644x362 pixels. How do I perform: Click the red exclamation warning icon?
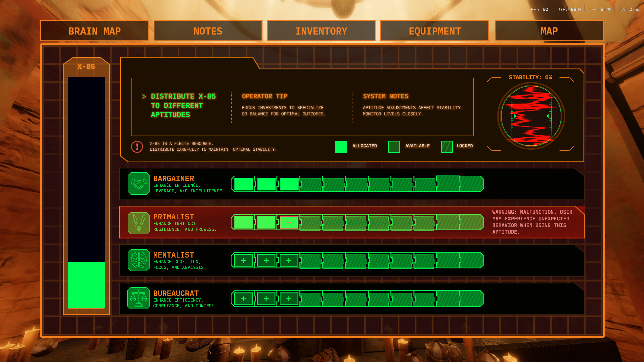[137, 146]
